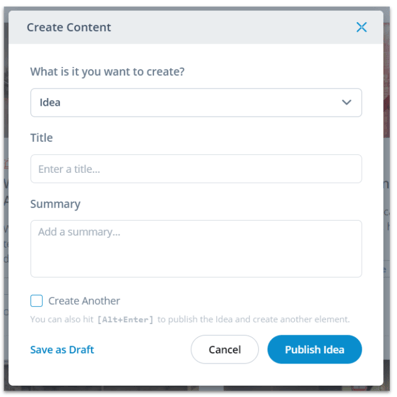The width and height of the screenshot is (397, 397).
Task: Click the What is it you want to create label
Action: click(107, 72)
